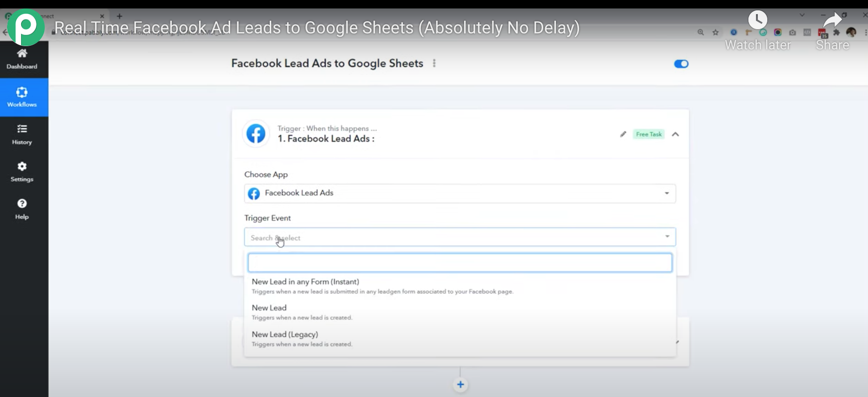Screen dimensions: 868x397
Task: Click the Share arrow icon
Action: tap(832, 20)
